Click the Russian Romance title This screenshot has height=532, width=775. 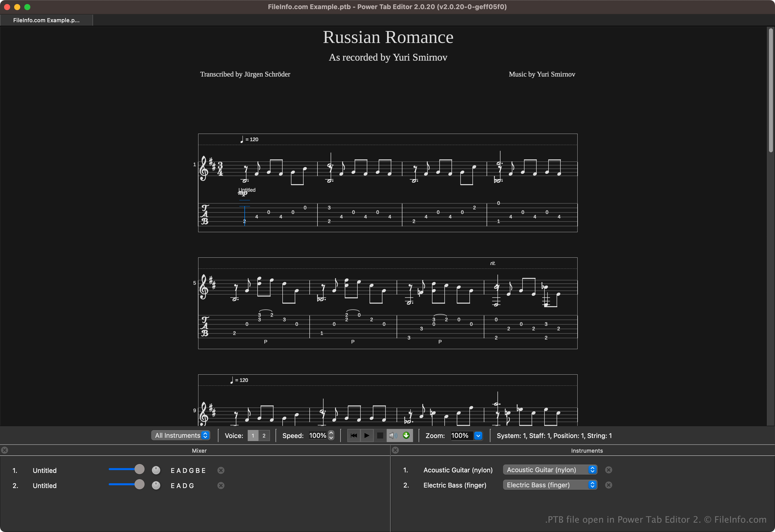tap(388, 37)
